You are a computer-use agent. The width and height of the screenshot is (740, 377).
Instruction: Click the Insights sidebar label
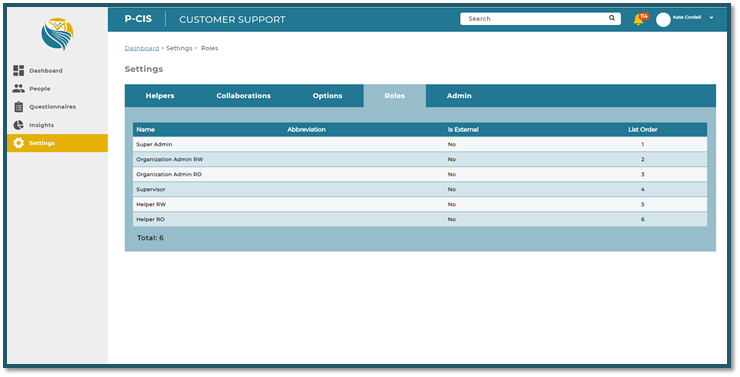(x=42, y=125)
